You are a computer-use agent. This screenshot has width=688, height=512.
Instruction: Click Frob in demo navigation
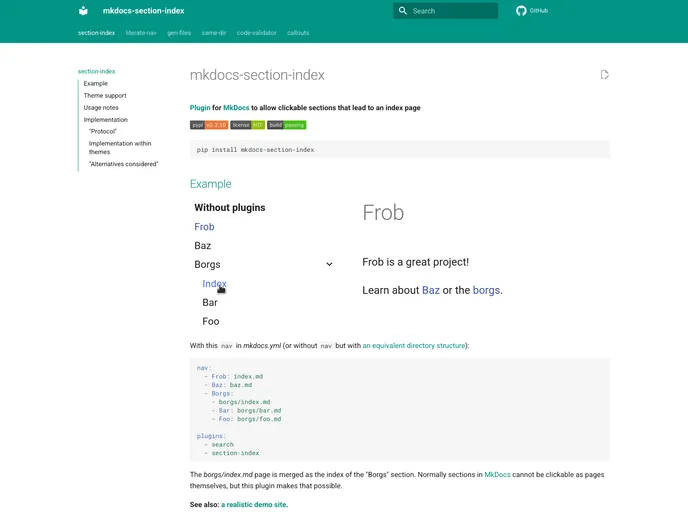[204, 227]
